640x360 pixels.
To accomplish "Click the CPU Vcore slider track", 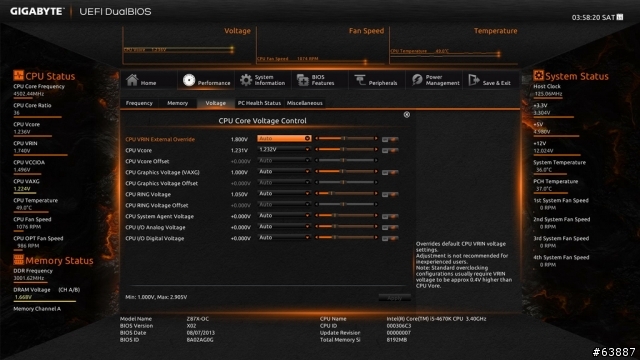I will [346, 149].
